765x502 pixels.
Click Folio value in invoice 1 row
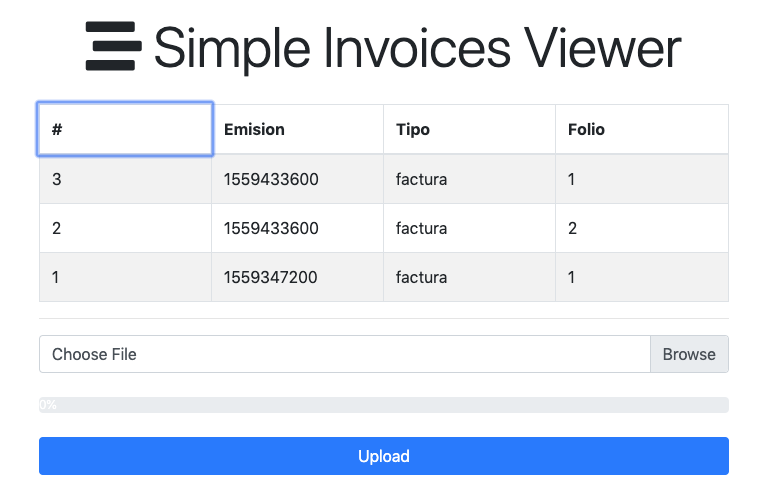642,277
